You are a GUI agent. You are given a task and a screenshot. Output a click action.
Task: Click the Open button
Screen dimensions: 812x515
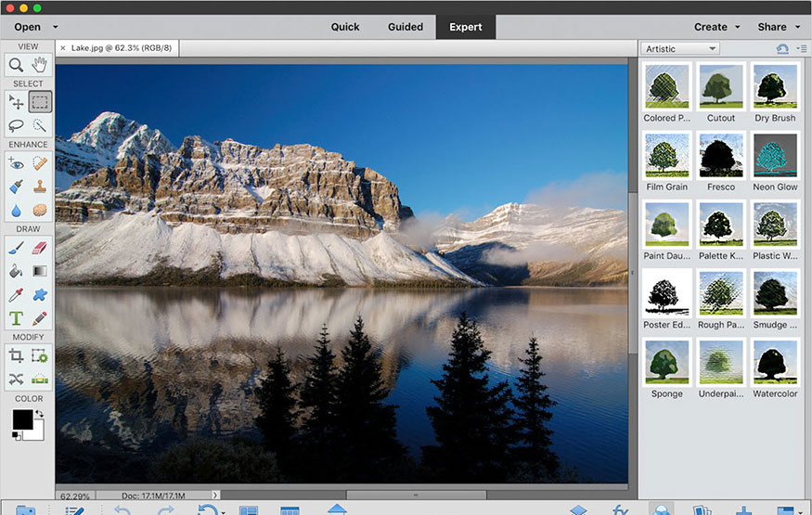28,27
